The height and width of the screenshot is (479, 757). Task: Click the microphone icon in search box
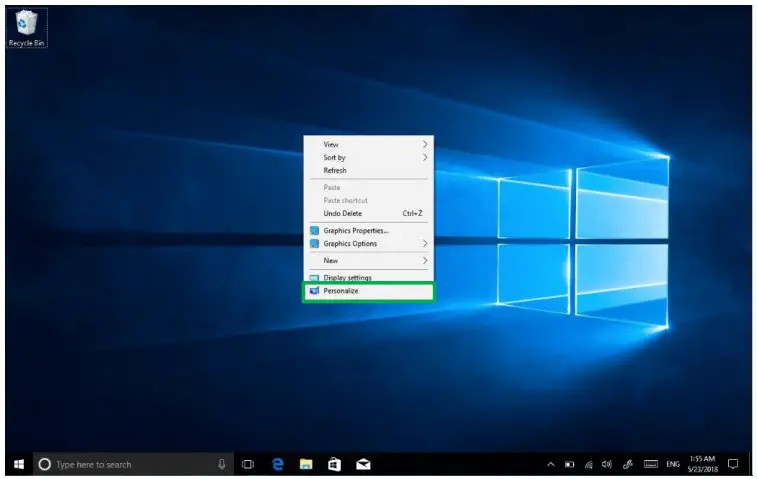click(x=222, y=465)
